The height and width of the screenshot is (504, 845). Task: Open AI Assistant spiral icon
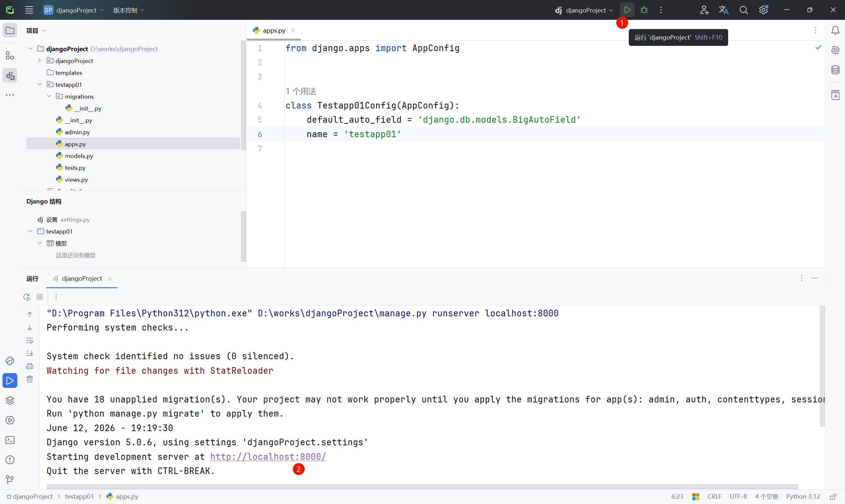point(835,50)
